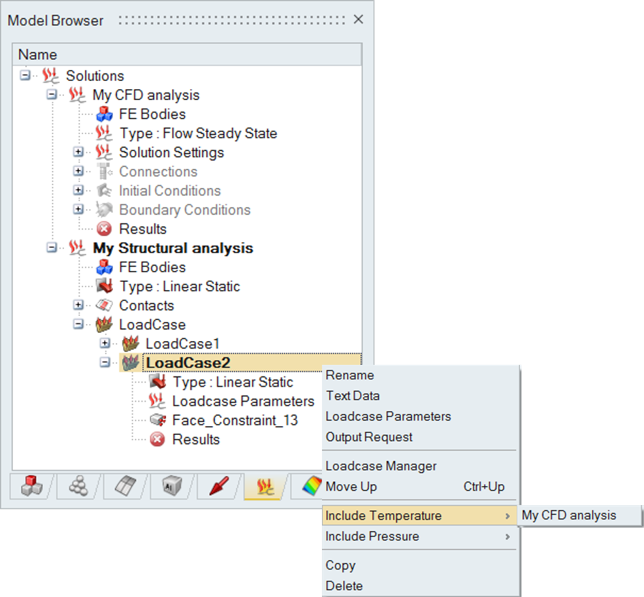Choose Loadcase Parameters in the context menu
The image size is (644, 597).
[x=421, y=416]
